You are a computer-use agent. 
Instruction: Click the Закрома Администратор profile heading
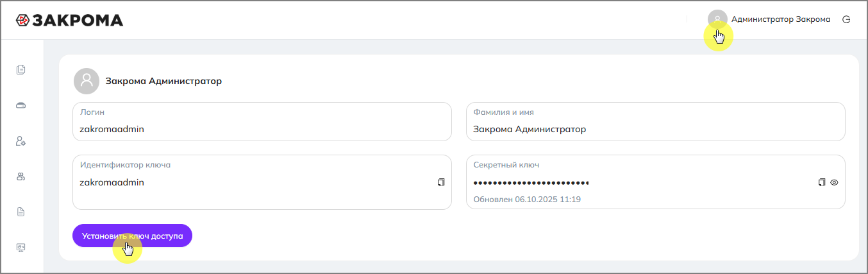click(163, 81)
